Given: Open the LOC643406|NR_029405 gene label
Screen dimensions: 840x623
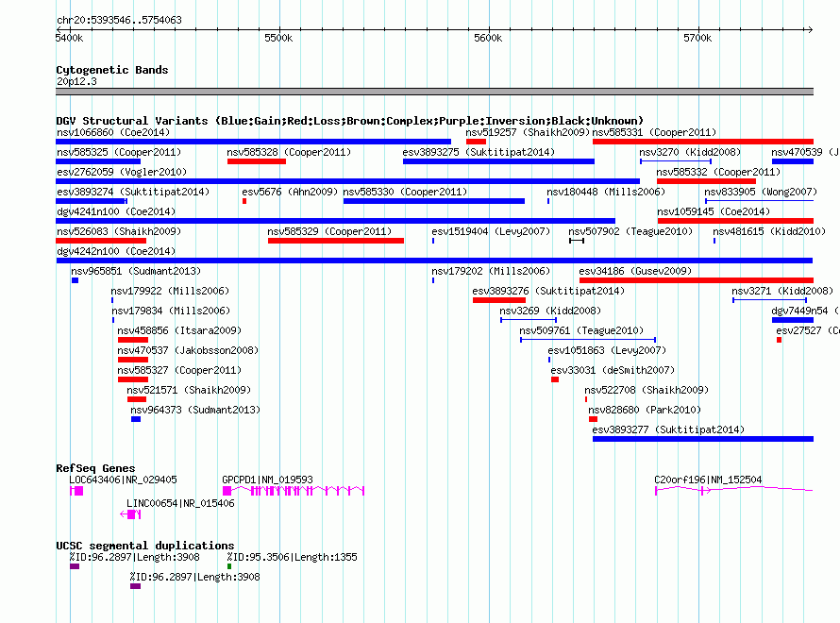Looking at the screenshot, I should coord(123,480).
